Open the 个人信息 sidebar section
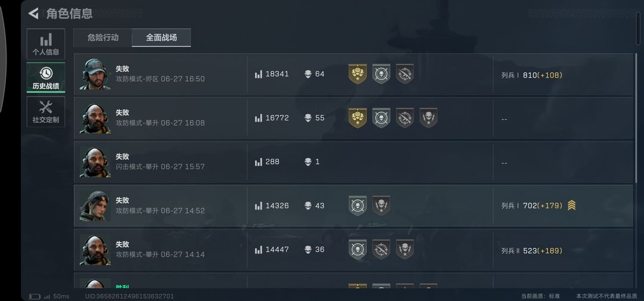This screenshot has height=301, width=644. click(45, 44)
